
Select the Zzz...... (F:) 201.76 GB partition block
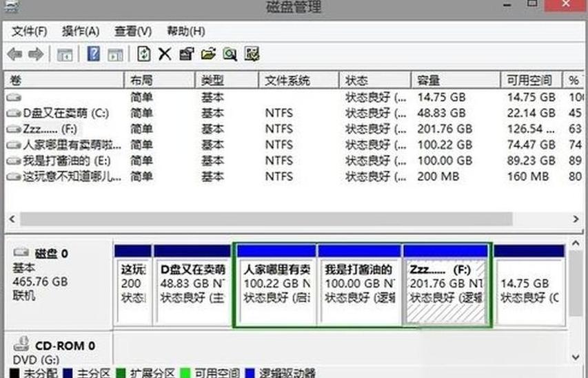(446, 285)
